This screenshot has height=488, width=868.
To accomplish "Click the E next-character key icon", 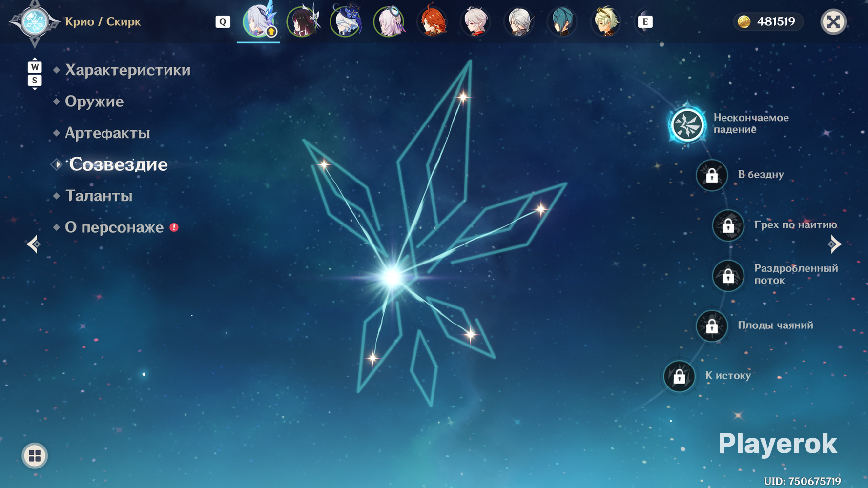I will coord(645,21).
